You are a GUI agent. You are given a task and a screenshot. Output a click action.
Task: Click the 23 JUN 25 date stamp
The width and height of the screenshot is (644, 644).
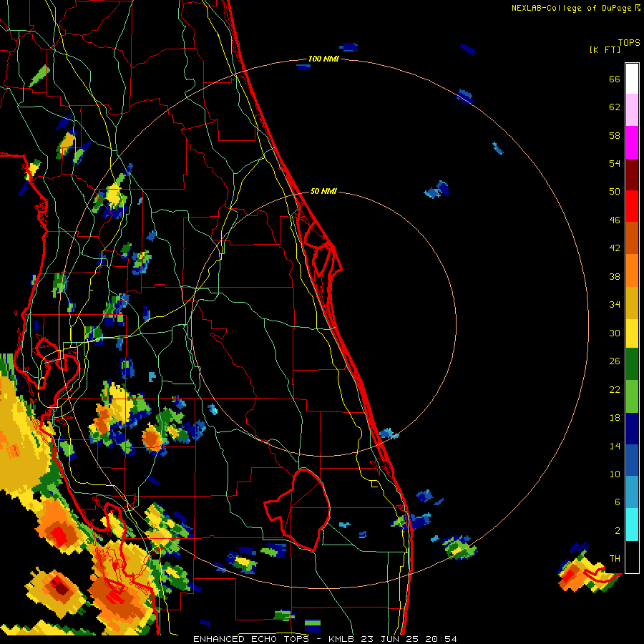390,639
